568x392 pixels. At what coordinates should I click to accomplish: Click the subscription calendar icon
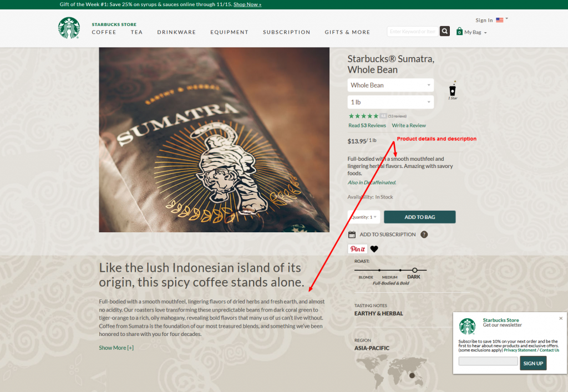tap(352, 235)
